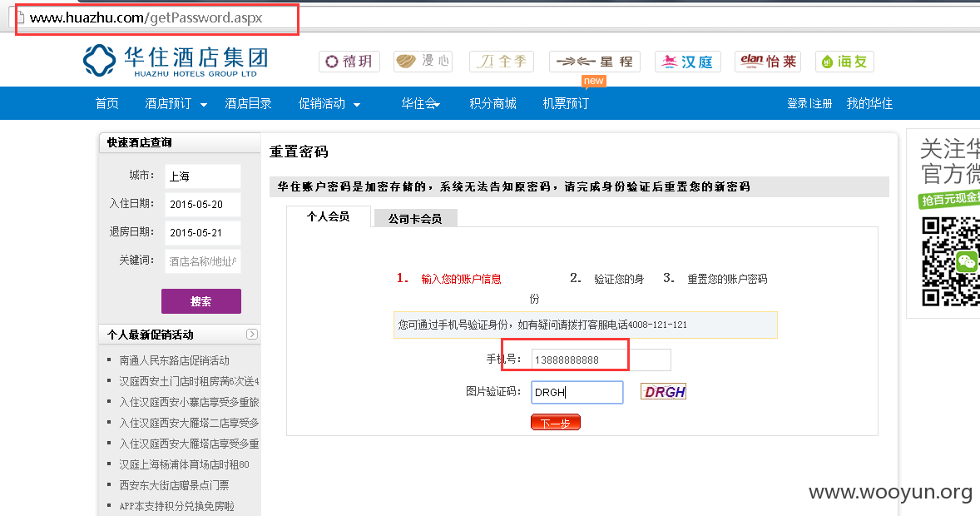Expand the 华住会 dropdown menu
Viewport: 980px width, 516px height.
[421, 103]
